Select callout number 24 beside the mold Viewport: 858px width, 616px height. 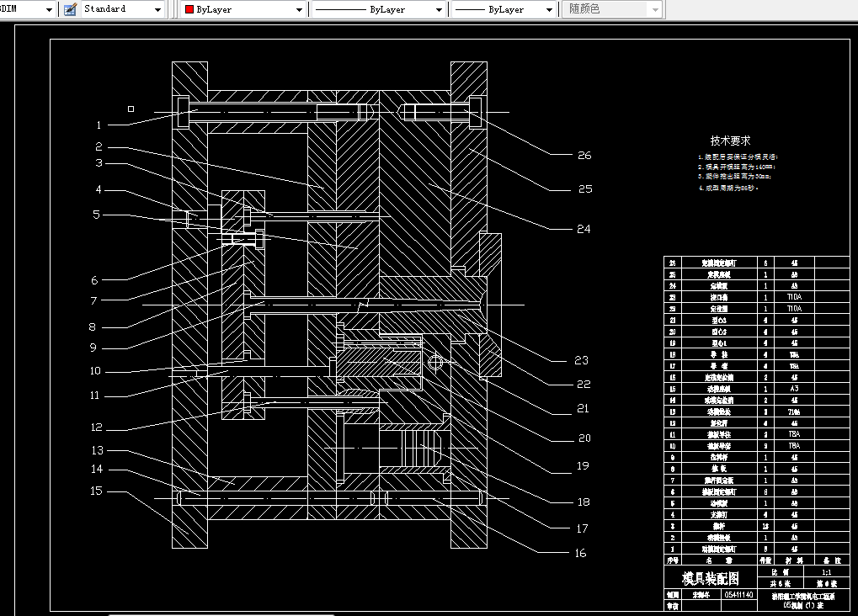click(x=584, y=229)
